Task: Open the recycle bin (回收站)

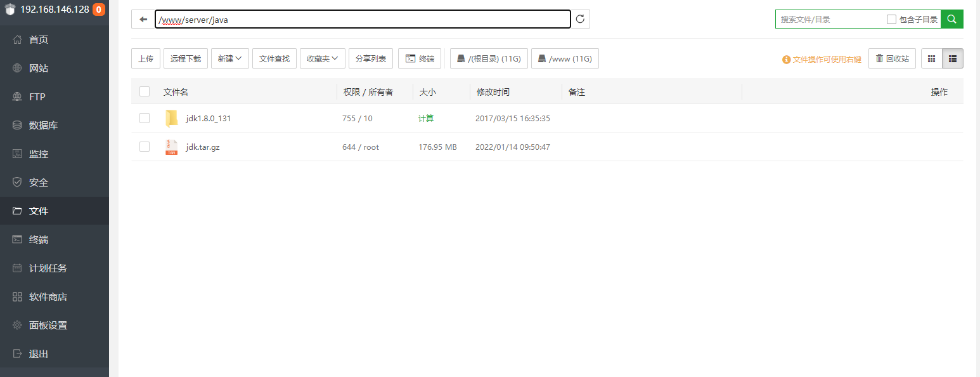Action: 892,58
